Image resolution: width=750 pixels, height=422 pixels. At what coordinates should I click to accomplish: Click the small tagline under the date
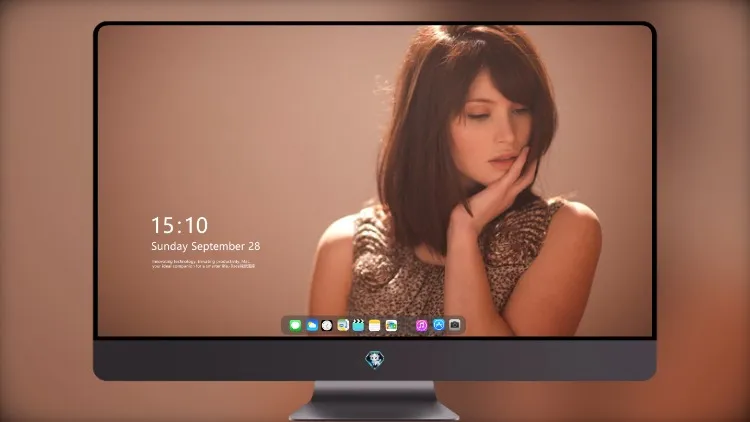pos(203,264)
